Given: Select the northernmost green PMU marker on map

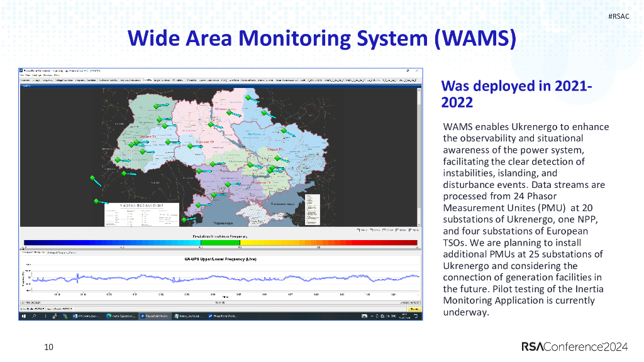Looking at the screenshot, I should pos(248,97).
